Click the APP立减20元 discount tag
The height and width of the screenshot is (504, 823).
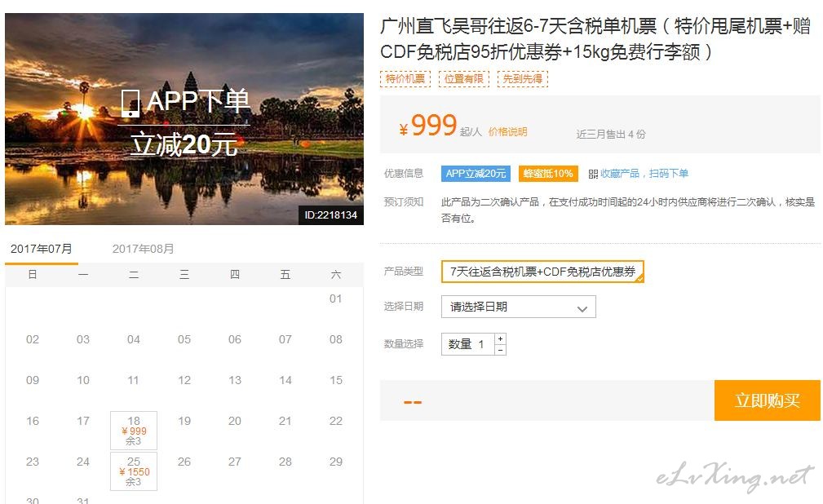(x=476, y=174)
